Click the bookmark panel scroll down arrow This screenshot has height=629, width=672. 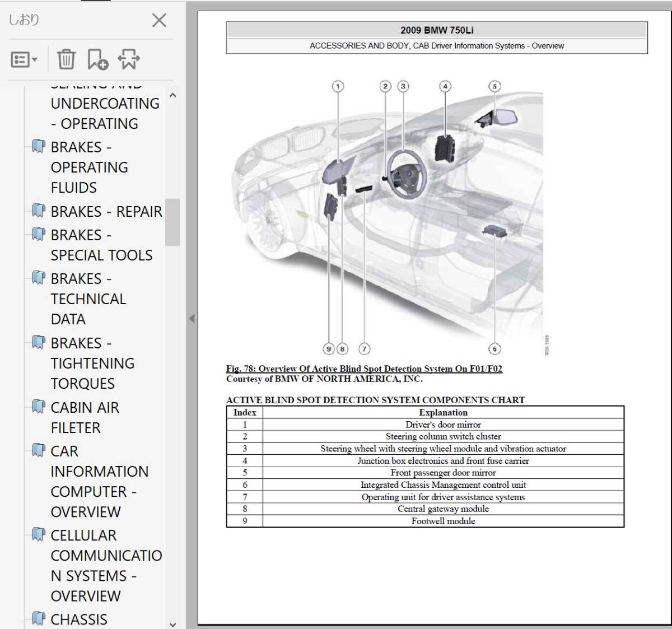coord(172,623)
